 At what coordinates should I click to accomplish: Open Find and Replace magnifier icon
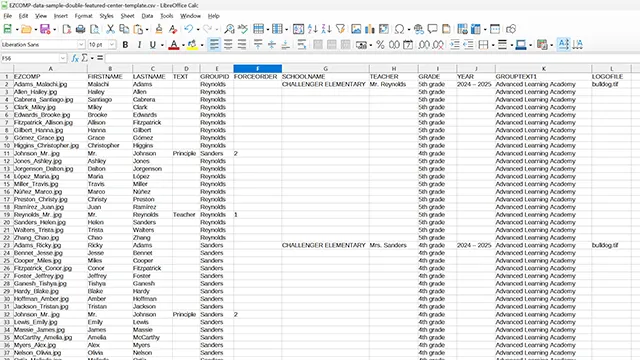pos(229,29)
